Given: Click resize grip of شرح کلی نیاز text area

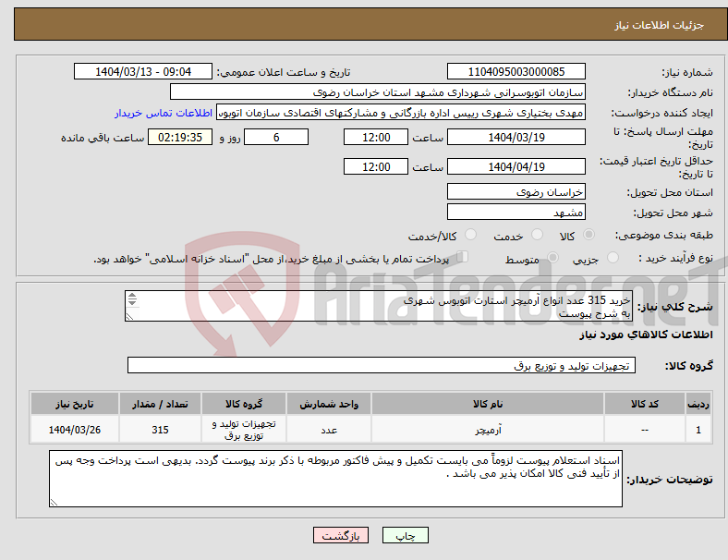Looking at the screenshot, I should coord(129,317).
